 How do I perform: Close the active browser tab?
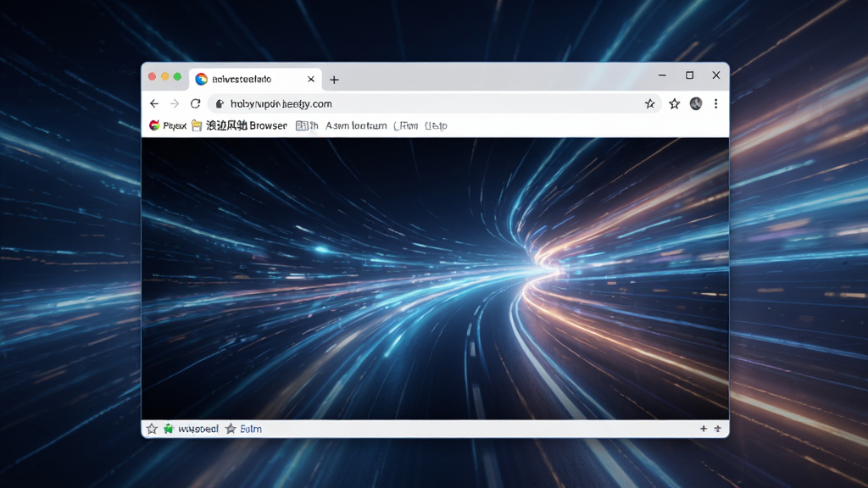pyautogui.click(x=311, y=79)
